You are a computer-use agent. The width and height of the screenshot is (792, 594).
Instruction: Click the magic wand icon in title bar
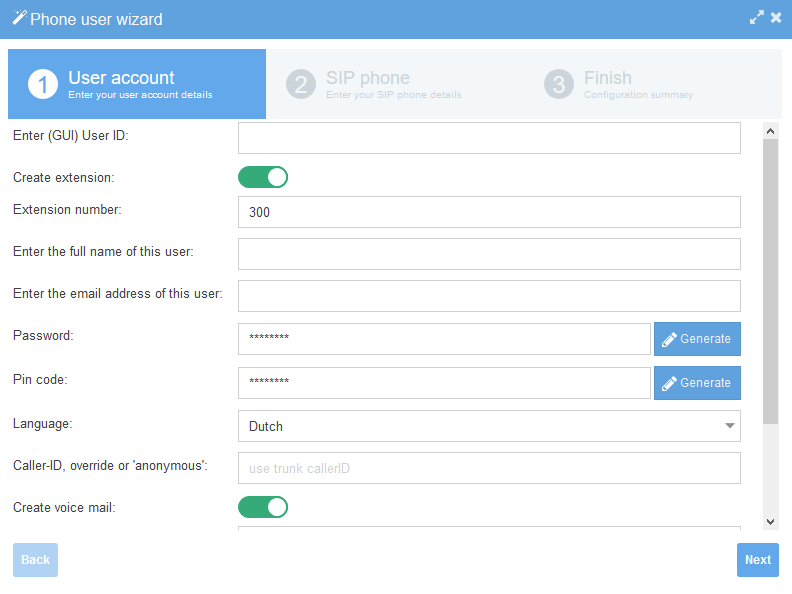[19, 18]
